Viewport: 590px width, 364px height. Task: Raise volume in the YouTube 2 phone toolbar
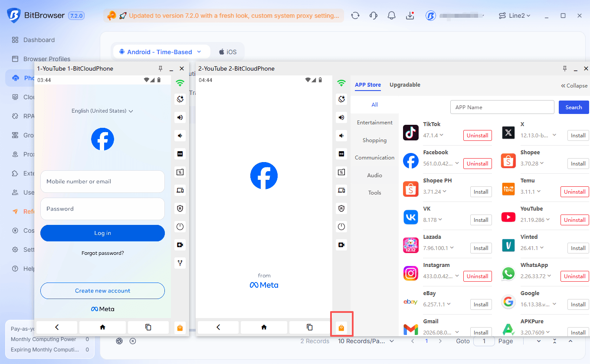[x=341, y=117]
